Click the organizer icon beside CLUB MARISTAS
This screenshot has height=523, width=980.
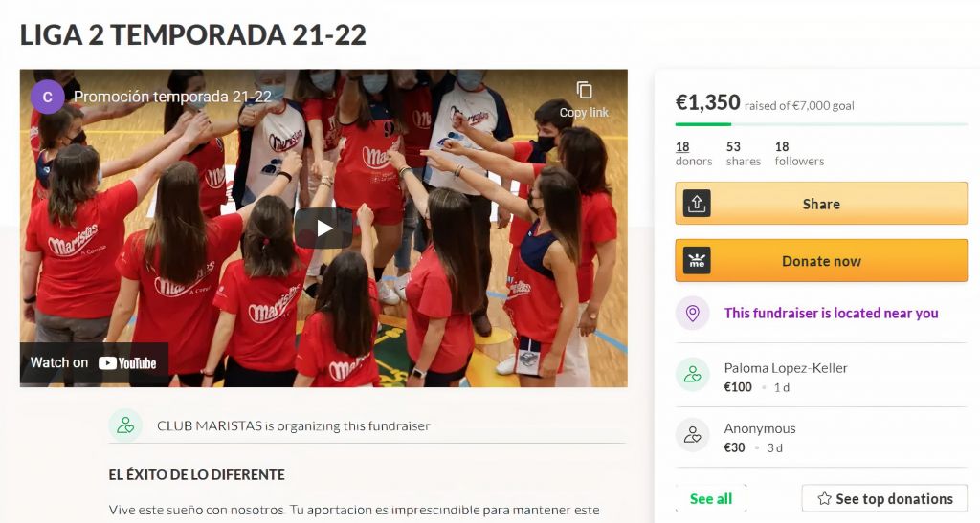(x=125, y=425)
